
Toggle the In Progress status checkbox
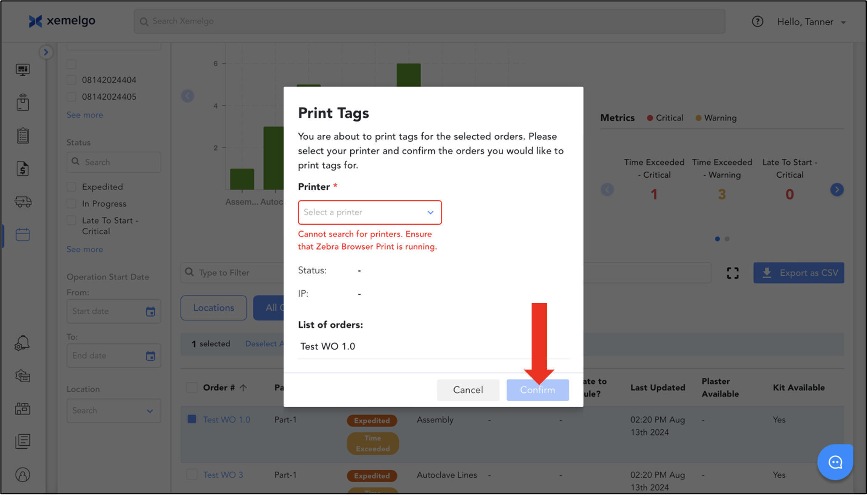[x=72, y=204]
